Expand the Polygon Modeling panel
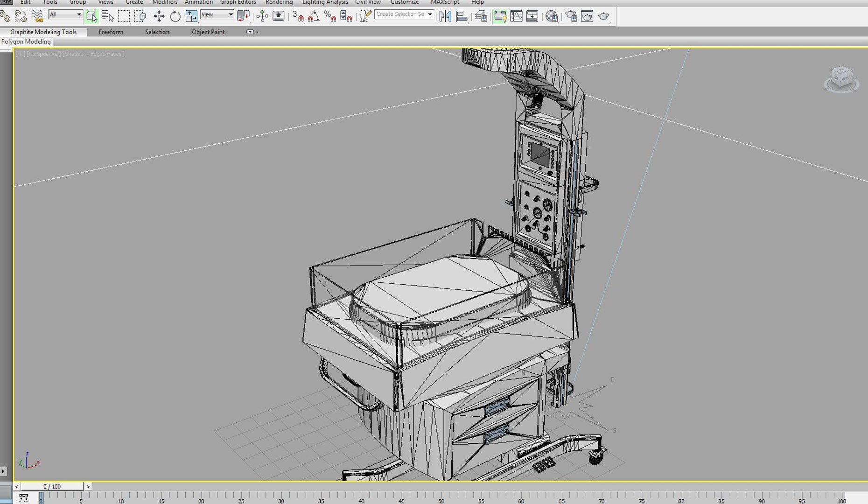 pos(26,42)
